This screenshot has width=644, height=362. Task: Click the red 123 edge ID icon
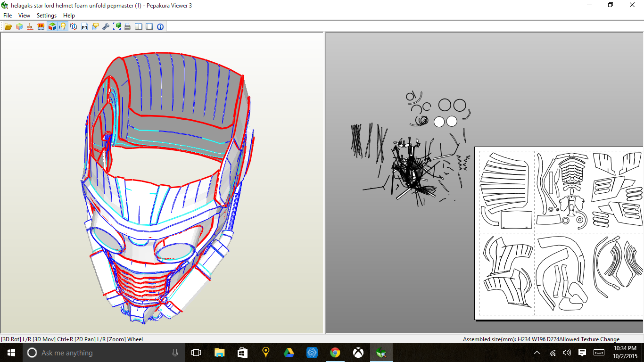tap(41, 27)
